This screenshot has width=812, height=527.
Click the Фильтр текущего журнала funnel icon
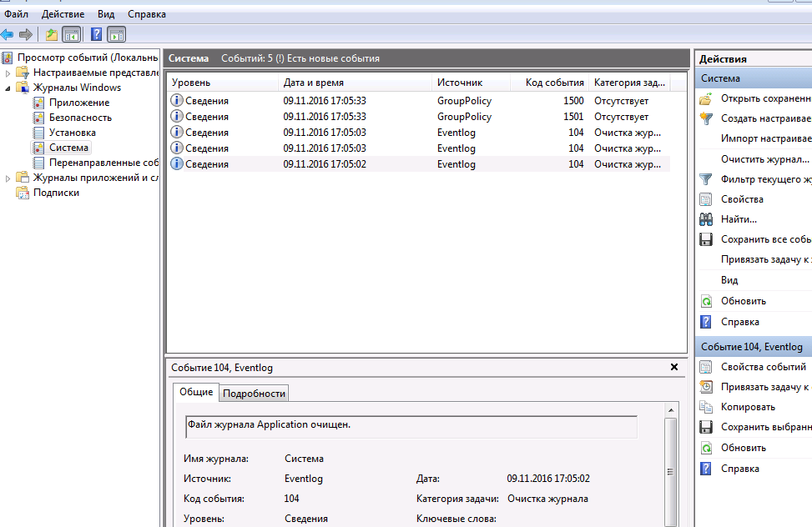[x=706, y=179]
